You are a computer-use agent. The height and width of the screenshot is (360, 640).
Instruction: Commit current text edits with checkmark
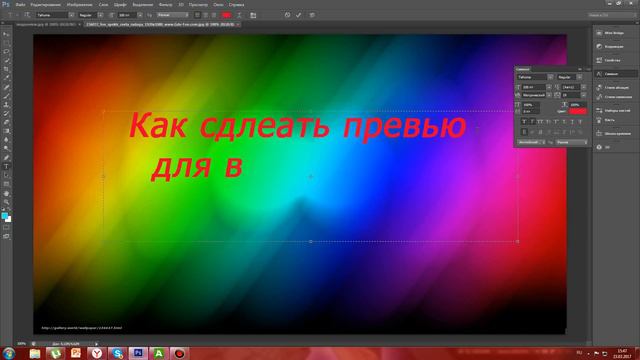pyautogui.click(x=299, y=15)
